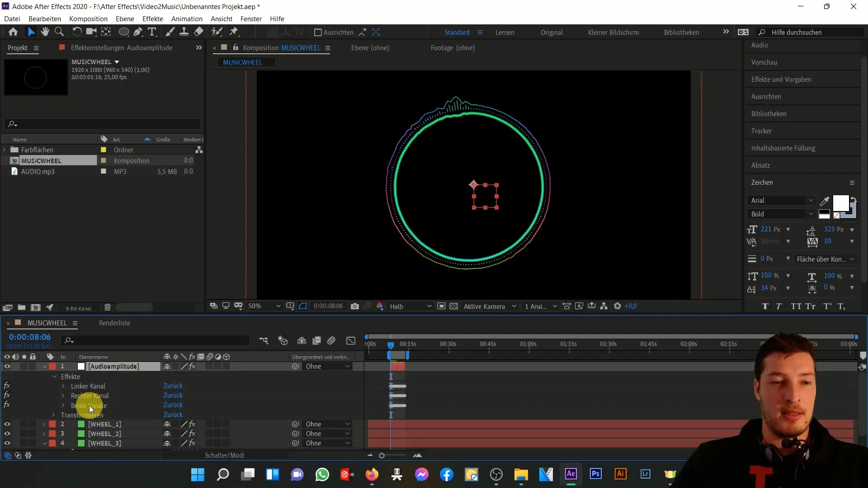Click the white fill color swatch
Screen dimensions: 868x488
(x=841, y=203)
